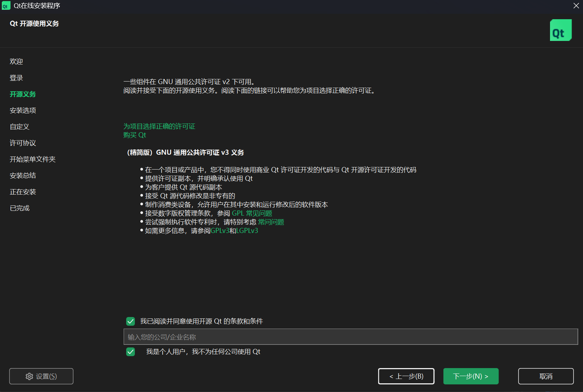Click the heading (精简版) GNU 通用公共许可证 v3 义务
This screenshot has width=583, height=392.
point(185,153)
